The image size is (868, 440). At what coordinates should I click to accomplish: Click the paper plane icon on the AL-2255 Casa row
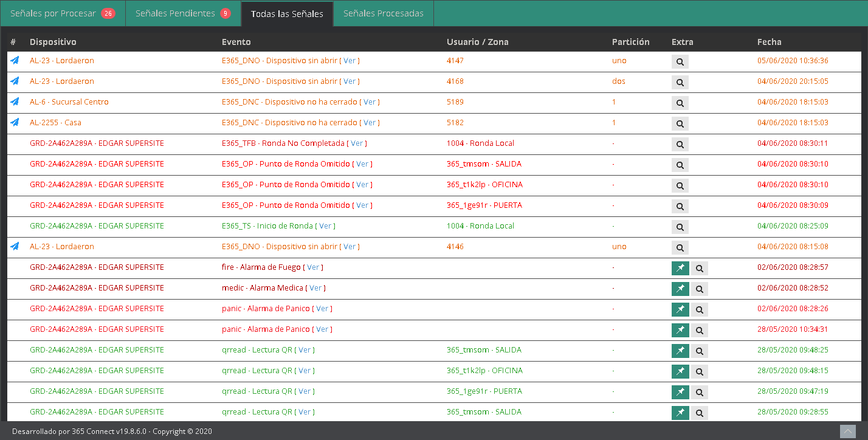coord(15,122)
